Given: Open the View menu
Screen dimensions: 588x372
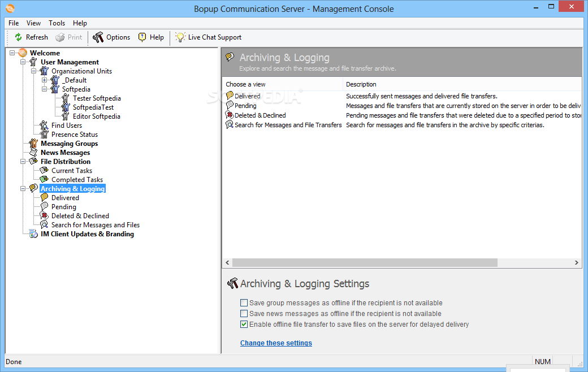Looking at the screenshot, I should [x=33, y=23].
